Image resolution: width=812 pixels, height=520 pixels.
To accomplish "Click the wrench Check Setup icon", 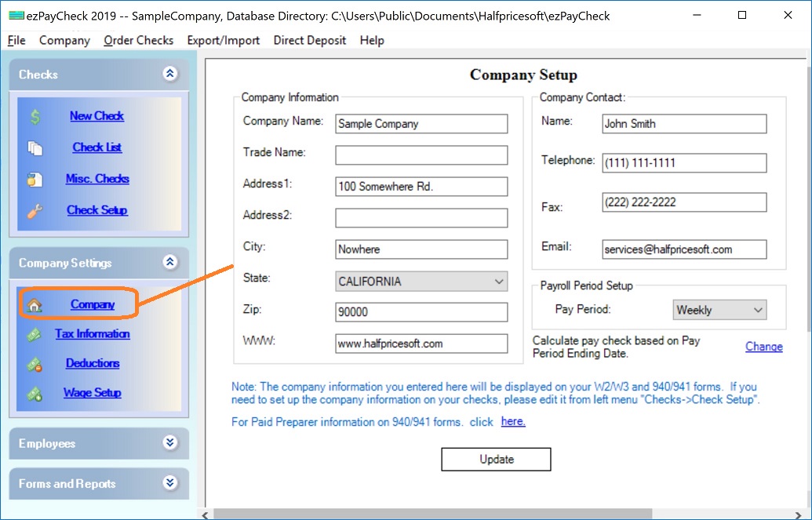I will 35,211.
